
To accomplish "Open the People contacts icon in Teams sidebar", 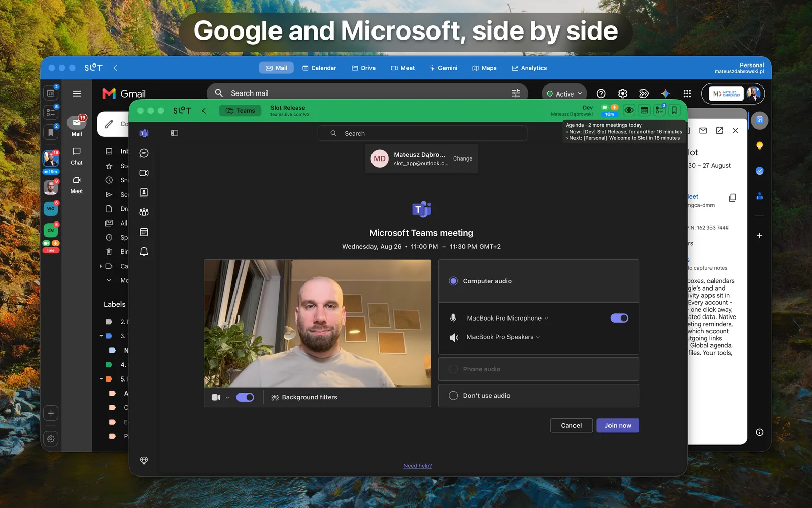I will click(144, 193).
